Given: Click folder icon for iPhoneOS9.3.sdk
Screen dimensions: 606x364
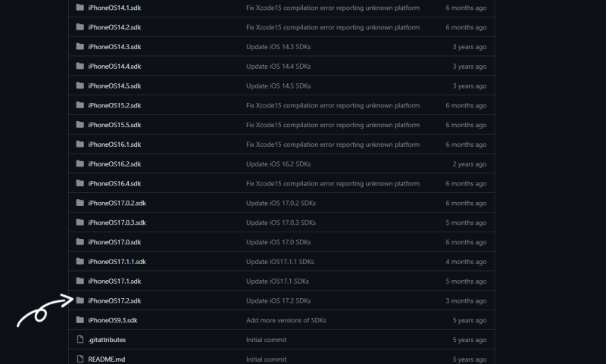Looking at the screenshot, I should (80, 320).
